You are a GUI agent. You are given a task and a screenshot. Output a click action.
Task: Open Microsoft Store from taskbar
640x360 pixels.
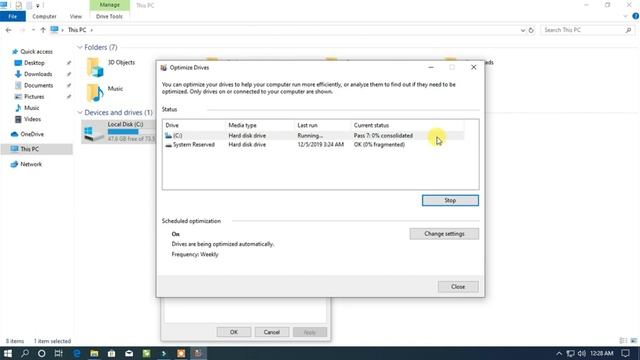(111, 353)
